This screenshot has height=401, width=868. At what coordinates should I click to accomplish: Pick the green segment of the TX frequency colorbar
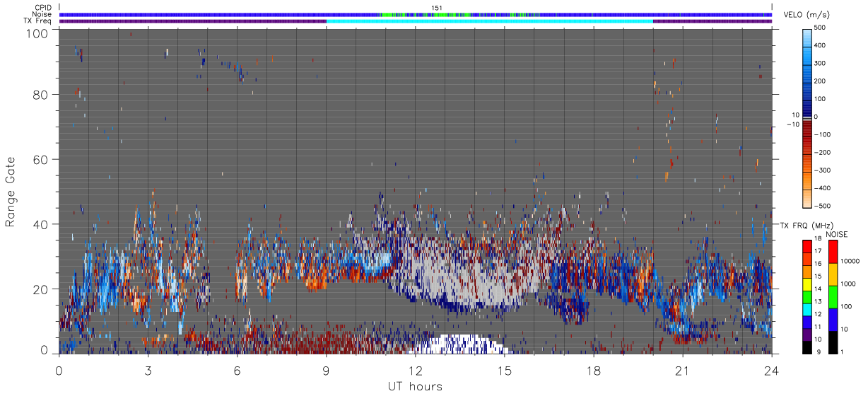pos(807,296)
